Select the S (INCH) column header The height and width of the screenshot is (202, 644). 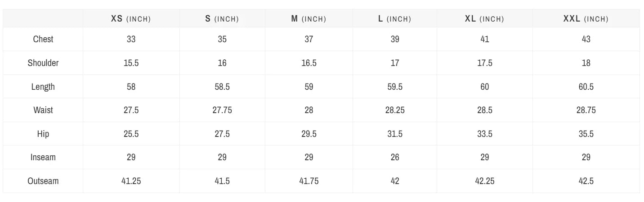222,19
